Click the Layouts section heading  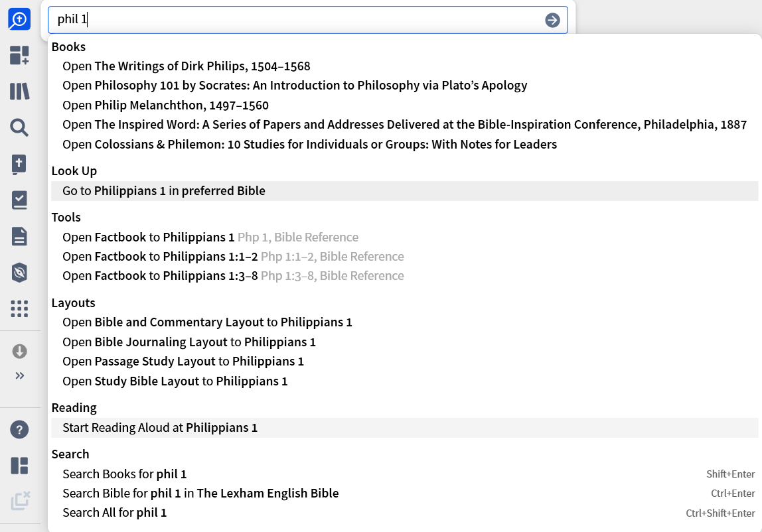click(x=74, y=302)
